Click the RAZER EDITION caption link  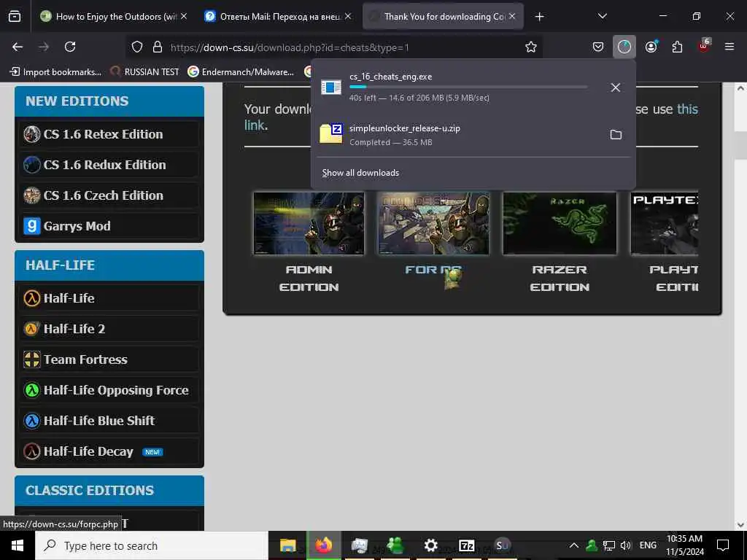560,278
